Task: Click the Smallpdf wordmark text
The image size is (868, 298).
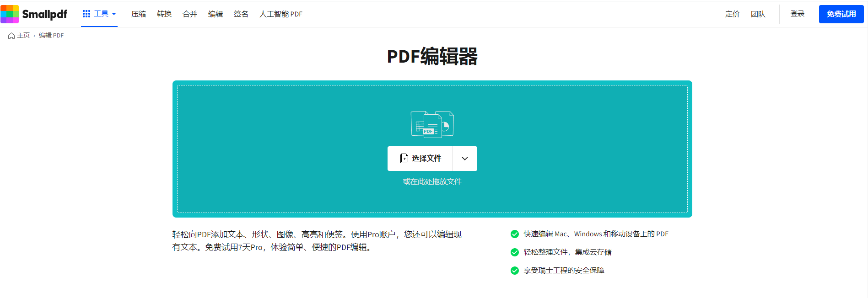Action: click(45, 15)
